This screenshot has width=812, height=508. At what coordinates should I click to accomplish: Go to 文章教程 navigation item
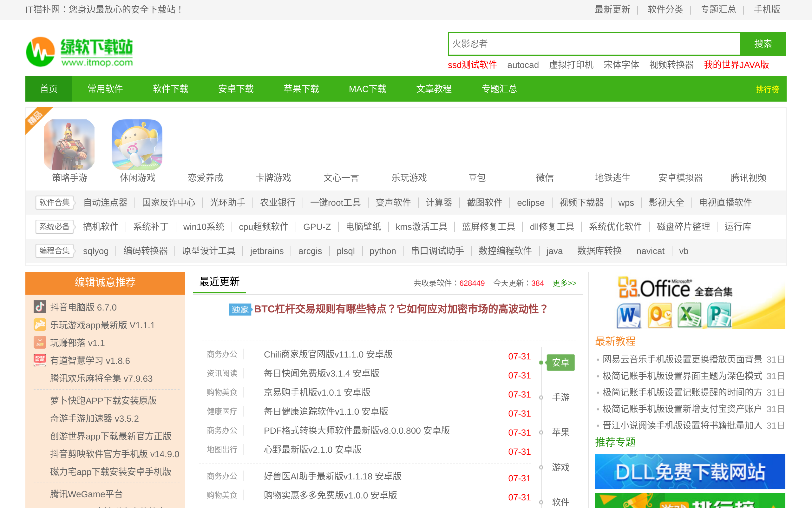point(434,89)
